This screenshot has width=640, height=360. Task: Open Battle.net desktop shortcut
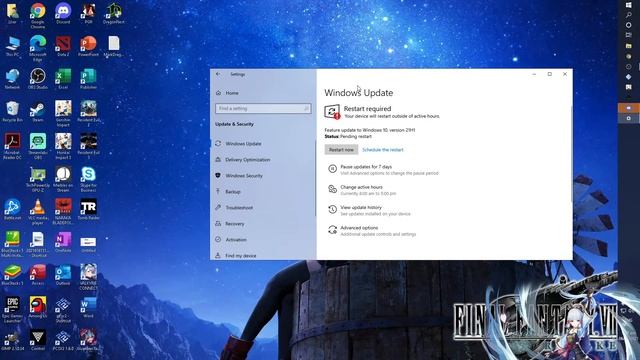click(12, 209)
